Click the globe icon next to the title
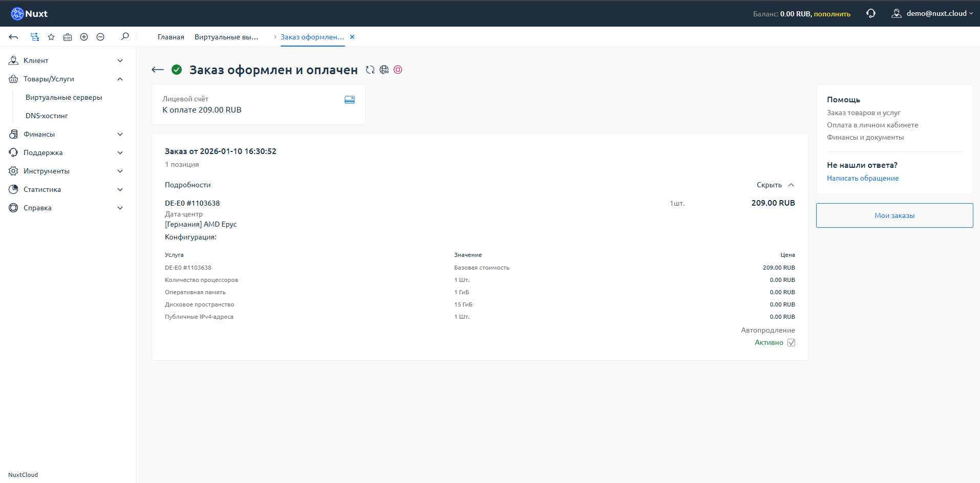980x483 pixels. (x=384, y=70)
